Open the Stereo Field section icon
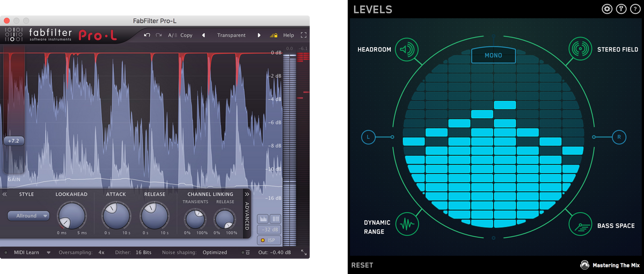The image size is (644, 274). coord(580,49)
